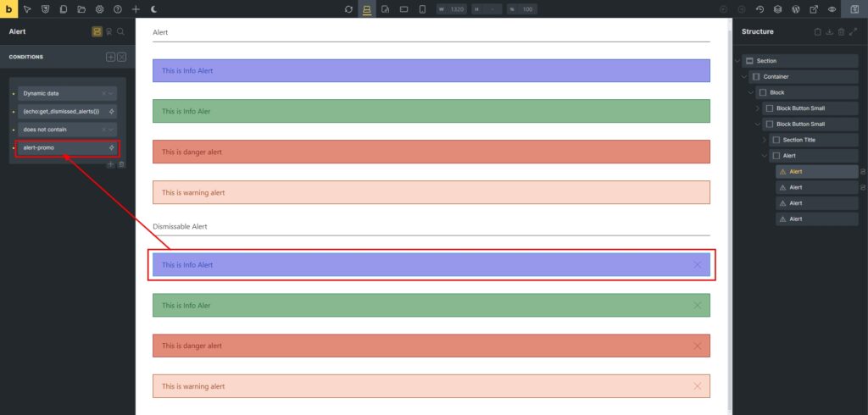The height and width of the screenshot is (415, 868).
Task: Collapse the Section tree node
Action: 737,61
